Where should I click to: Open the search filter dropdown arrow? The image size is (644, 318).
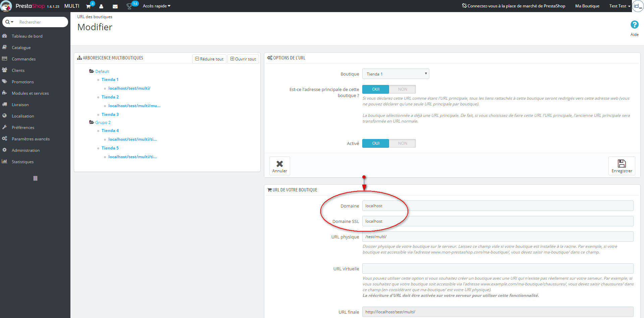12,22
